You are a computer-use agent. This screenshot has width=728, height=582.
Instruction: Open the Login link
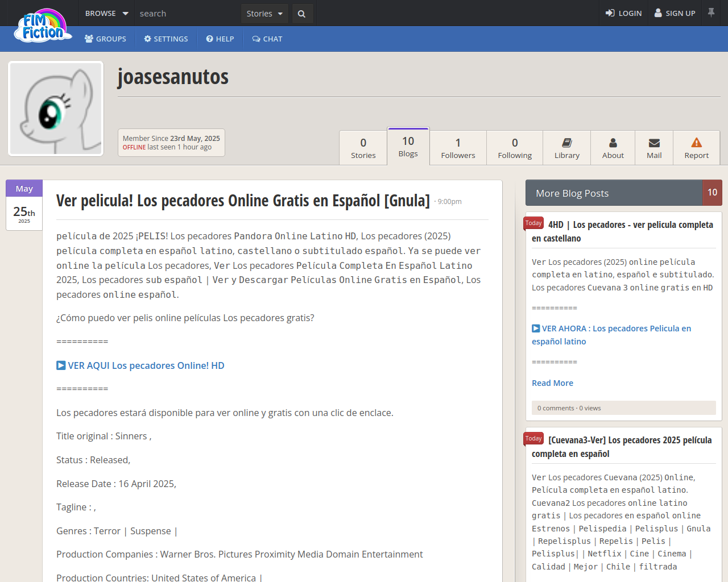click(623, 13)
